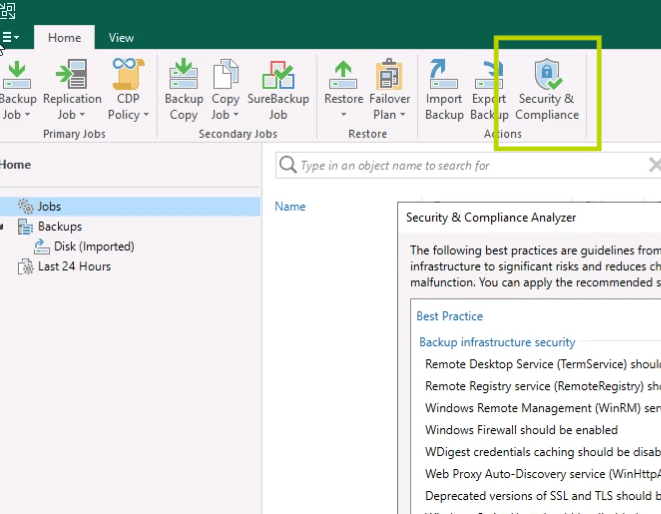This screenshot has width=661, height=514.
Task: Click the Security & Compliance Analyzer title
Action: [x=491, y=218]
